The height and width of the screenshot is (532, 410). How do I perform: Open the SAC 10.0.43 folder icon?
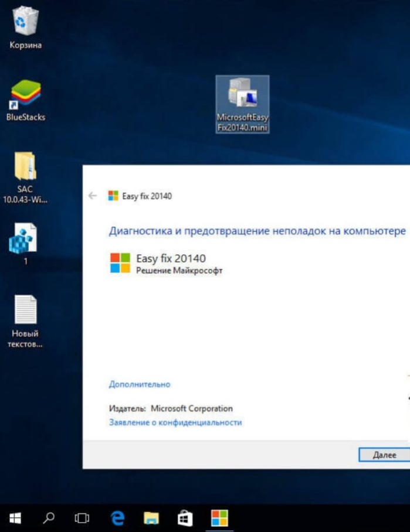(x=25, y=178)
